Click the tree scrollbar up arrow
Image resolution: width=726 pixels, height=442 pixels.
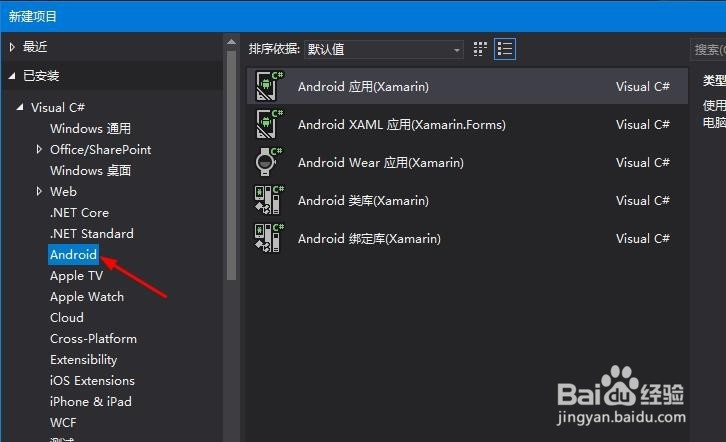(232, 42)
